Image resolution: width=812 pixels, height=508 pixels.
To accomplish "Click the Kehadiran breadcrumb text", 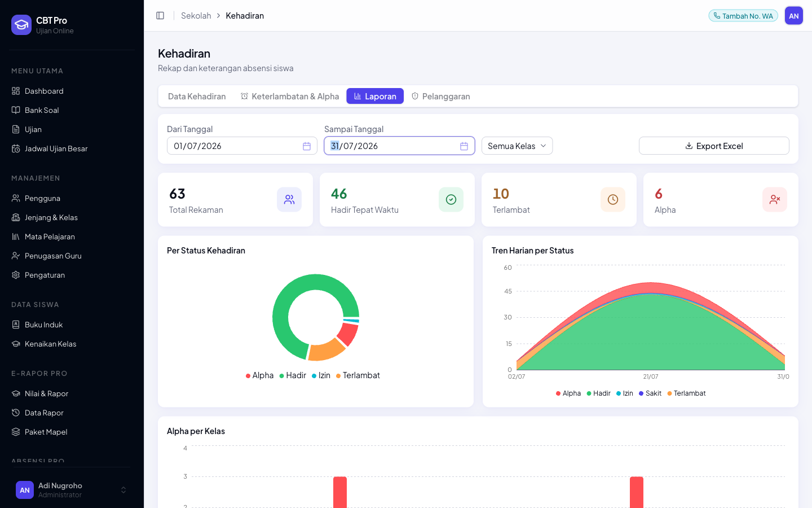I will coord(245,16).
